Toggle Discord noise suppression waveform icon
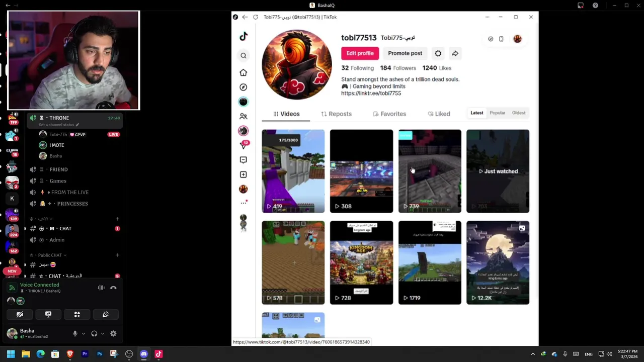 coord(101,288)
